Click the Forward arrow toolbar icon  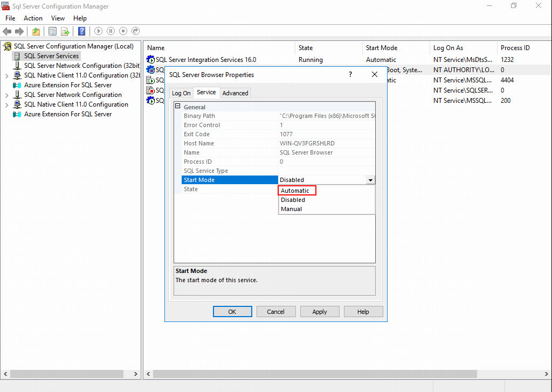[19, 31]
